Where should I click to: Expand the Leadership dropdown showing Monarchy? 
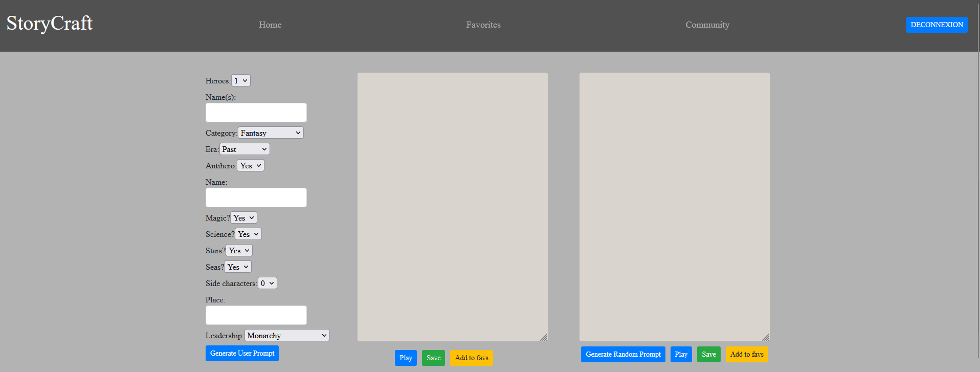pos(286,336)
